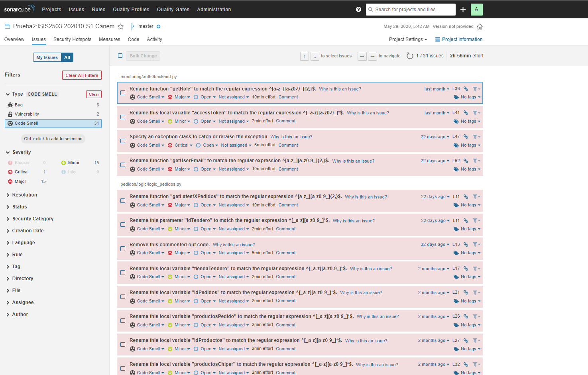Click Clear button for Type filter
This screenshot has height=375, width=588.
[94, 94]
